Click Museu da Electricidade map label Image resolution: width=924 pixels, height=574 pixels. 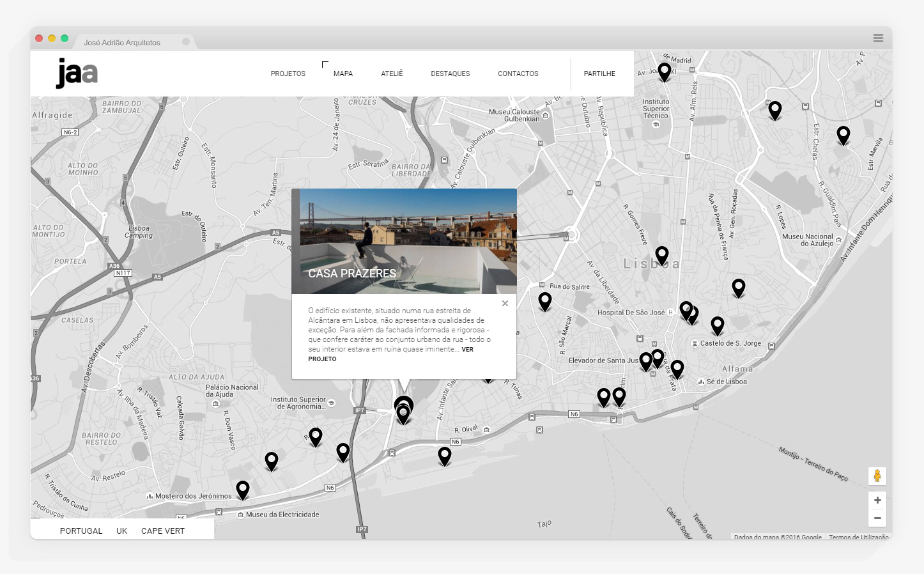[282, 515]
